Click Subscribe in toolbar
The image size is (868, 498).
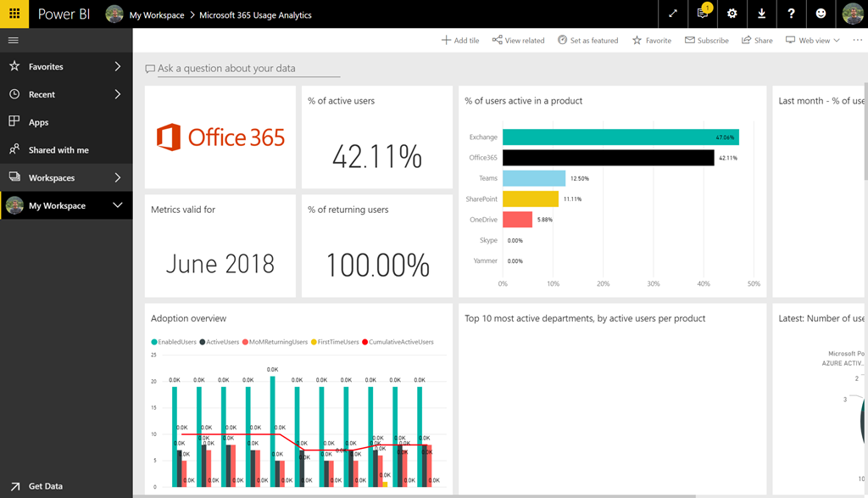tap(707, 41)
